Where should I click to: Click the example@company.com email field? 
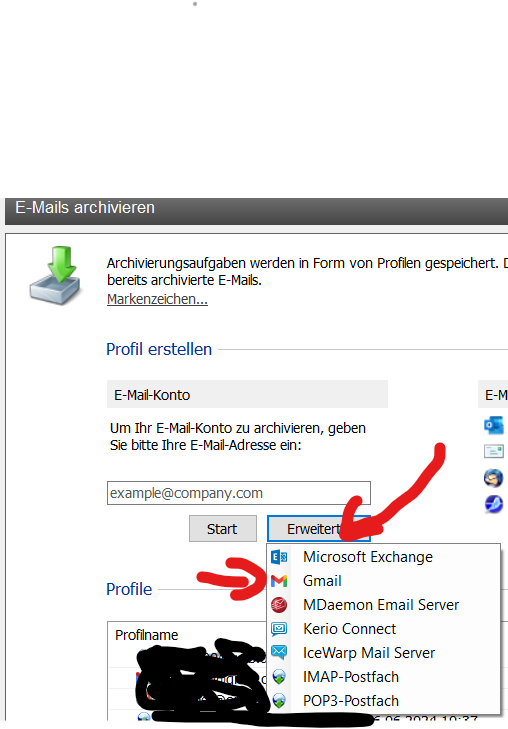coord(239,493)
